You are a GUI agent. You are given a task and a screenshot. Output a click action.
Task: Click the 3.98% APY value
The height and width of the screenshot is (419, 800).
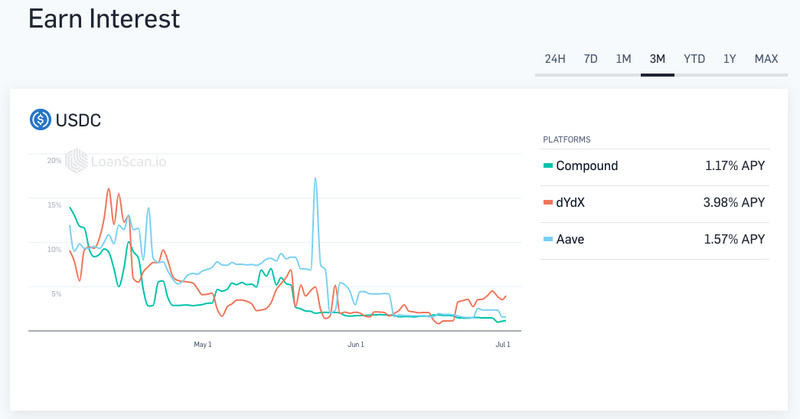[x=733, y=203]
